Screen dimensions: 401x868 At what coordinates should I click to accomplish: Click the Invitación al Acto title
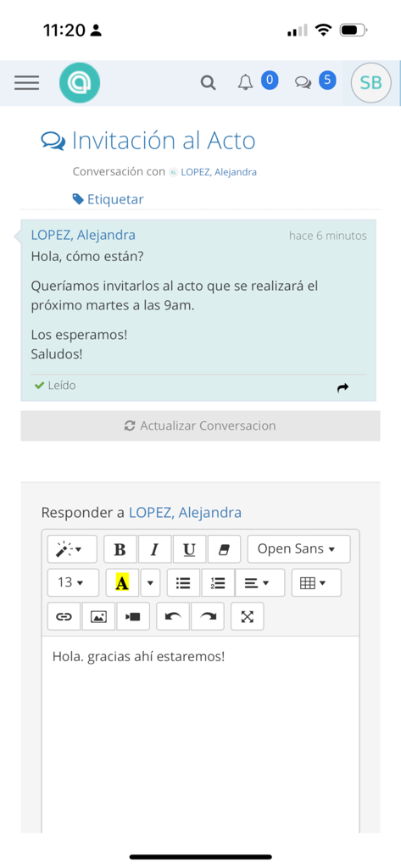(x=164, y=141)
